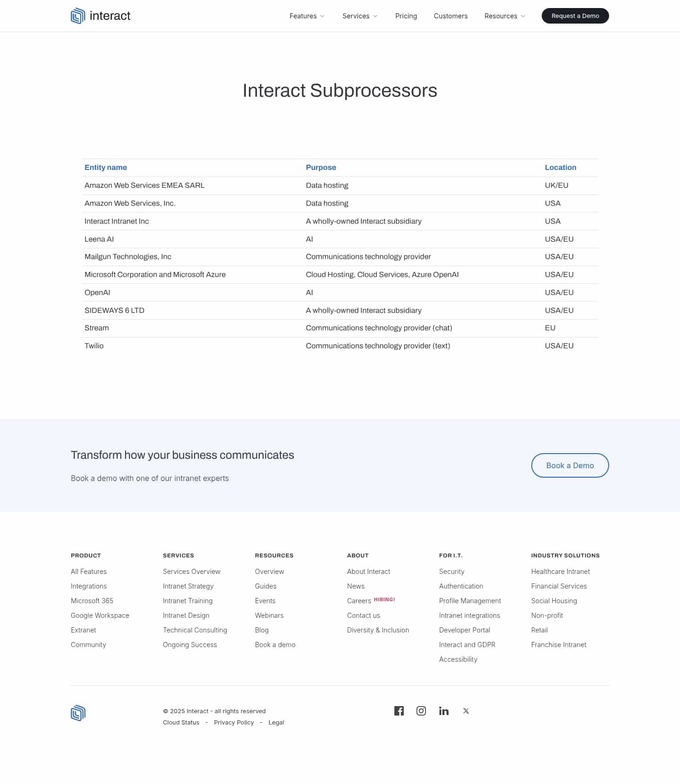Sort table by Entity name header

106,168
